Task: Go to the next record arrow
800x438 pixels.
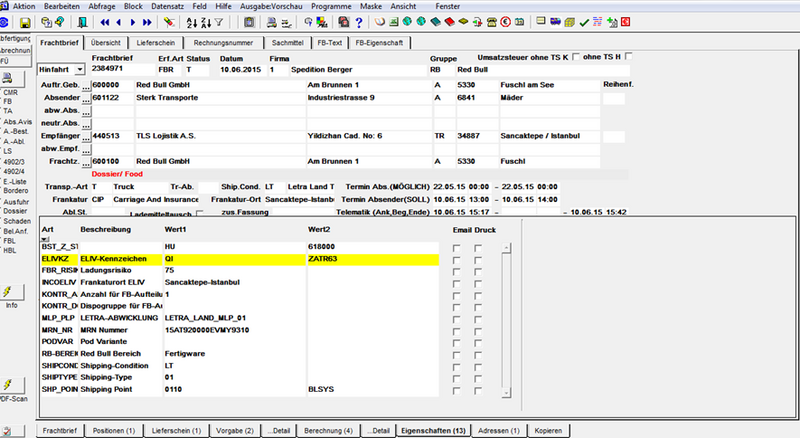Action: (x=133, y=22)
